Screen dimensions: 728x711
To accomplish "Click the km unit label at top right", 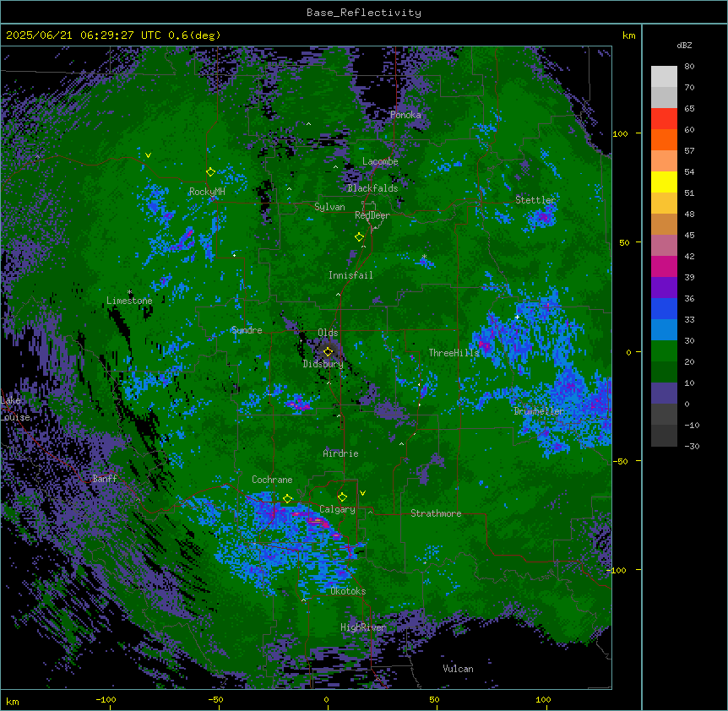I will (x=629, y=35).
